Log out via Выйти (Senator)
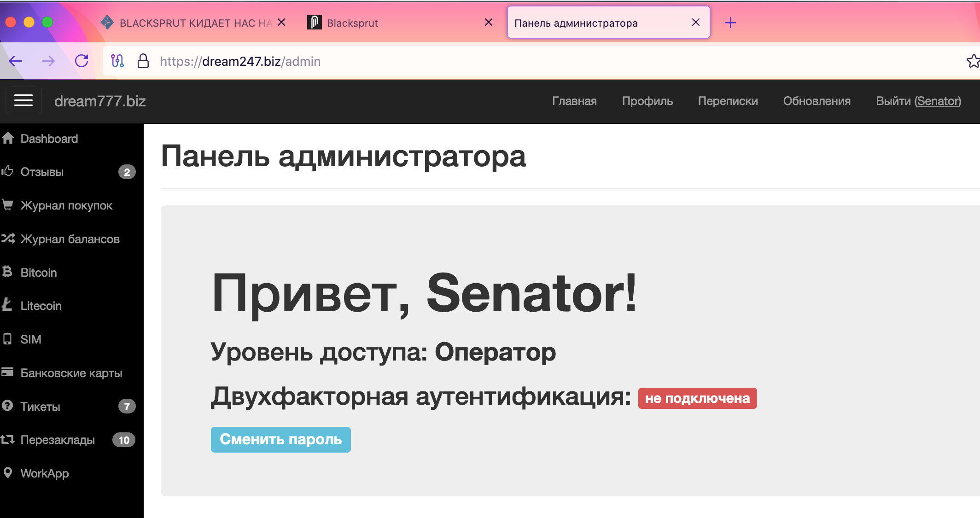 [918, 101]
